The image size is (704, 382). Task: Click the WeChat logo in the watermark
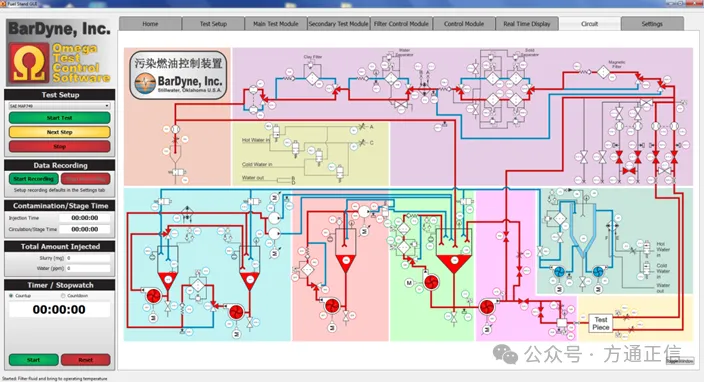point(506,354)
